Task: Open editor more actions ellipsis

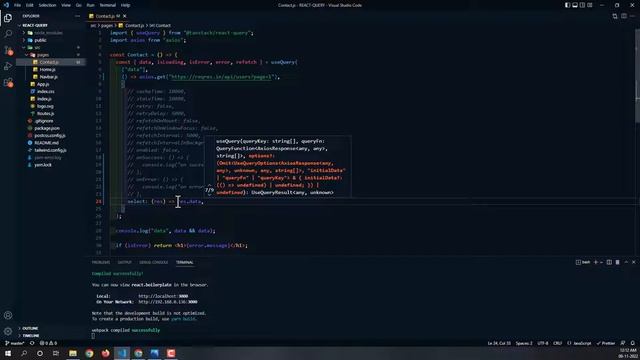Action: pyautogui.click(x=633, y=16)
